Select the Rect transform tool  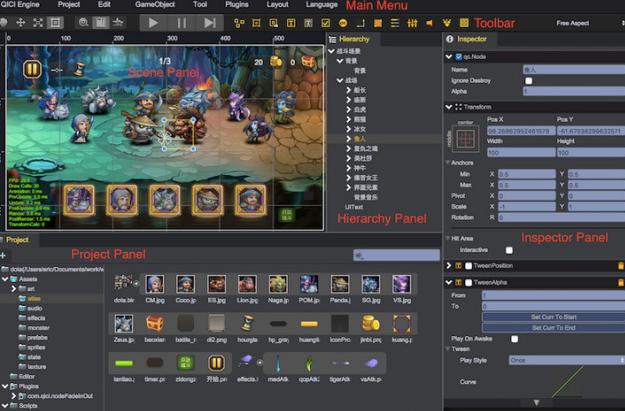[x=55, y=23]
